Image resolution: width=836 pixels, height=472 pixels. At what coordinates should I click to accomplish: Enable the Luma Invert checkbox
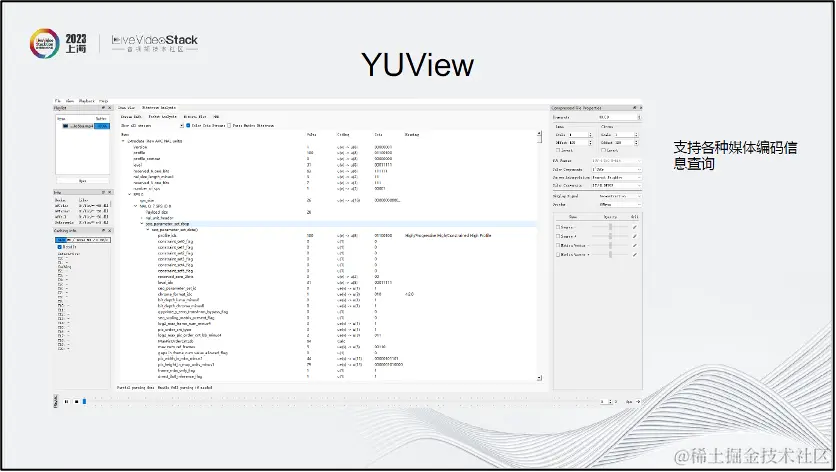coord(558,150)
